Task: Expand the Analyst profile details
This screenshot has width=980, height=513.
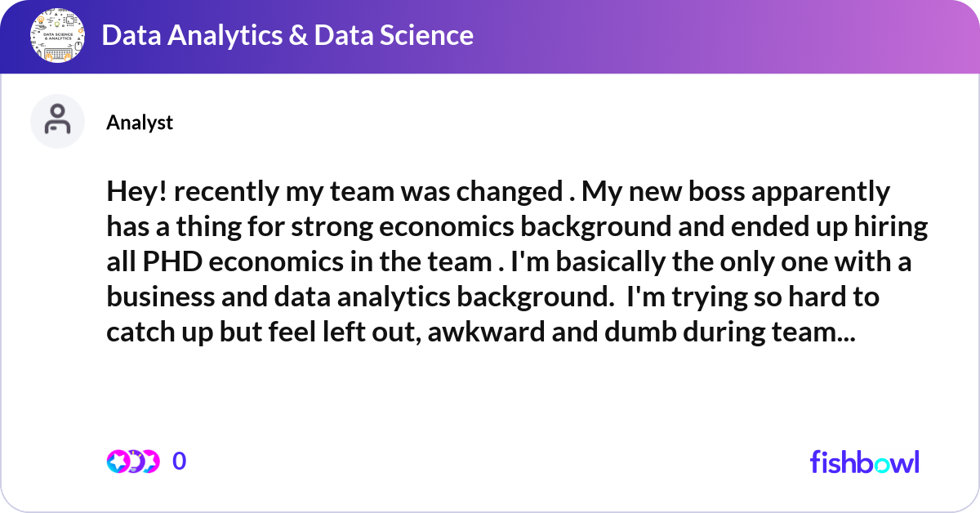Action: click(x=140, y=122)
